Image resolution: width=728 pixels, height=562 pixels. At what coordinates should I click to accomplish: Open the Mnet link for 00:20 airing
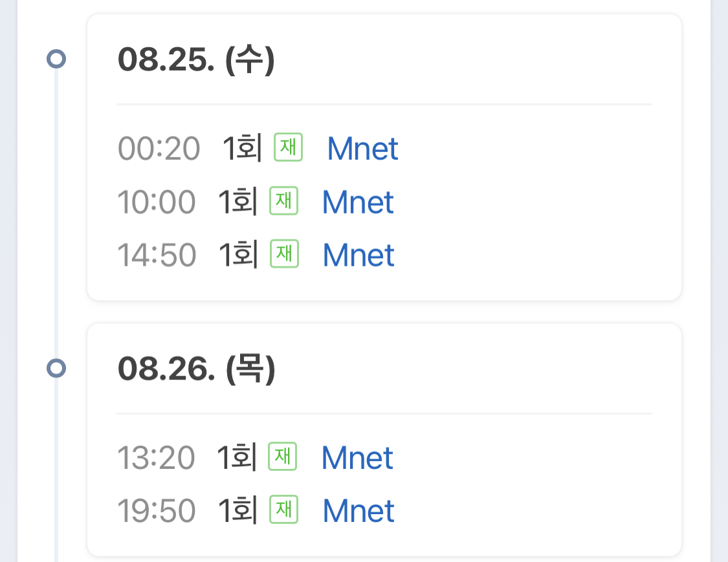click(x=362, y=149)
